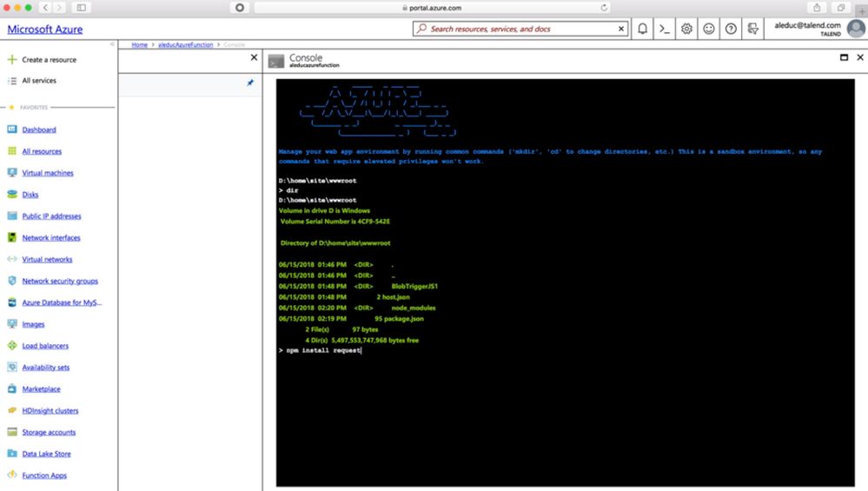Click the Data Lake Store icon
The image size is (868, 491).
click(12, 453)
